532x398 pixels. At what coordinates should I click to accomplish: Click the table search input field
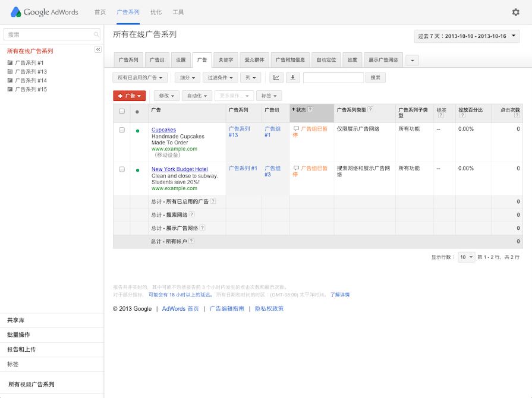[333, 77]
